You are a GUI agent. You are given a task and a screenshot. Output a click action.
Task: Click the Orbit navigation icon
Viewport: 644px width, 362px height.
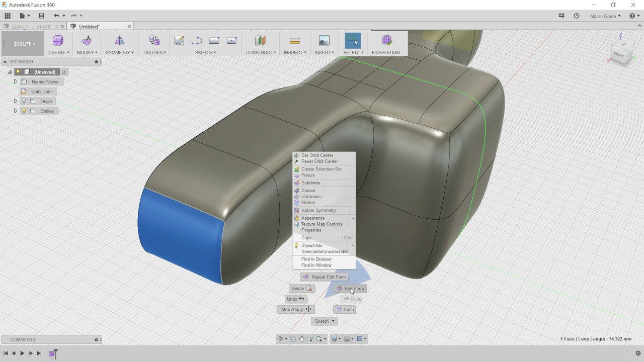pyautogui.click(x=280, y=339)
